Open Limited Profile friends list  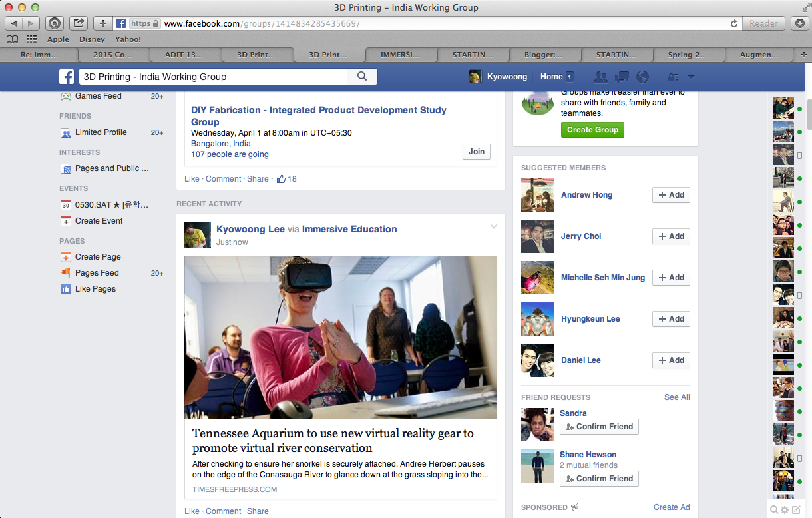(x=101, y=132)
